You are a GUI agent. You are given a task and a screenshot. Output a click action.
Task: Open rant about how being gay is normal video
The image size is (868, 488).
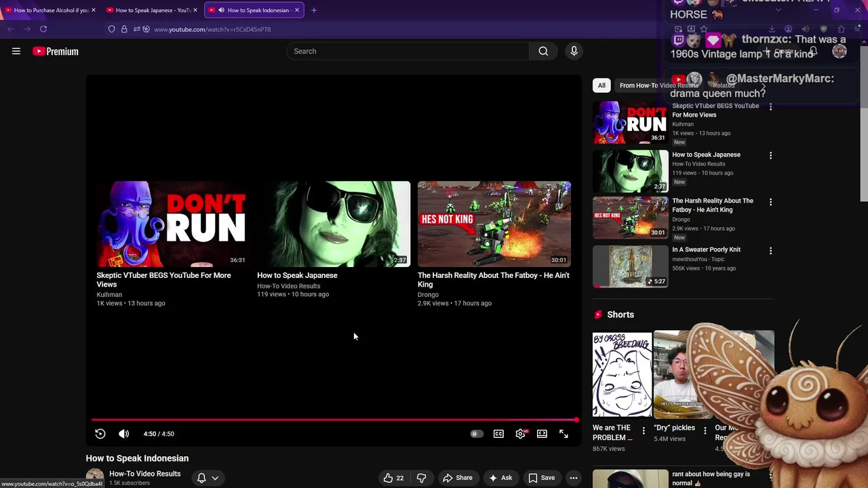click(711, 479)
